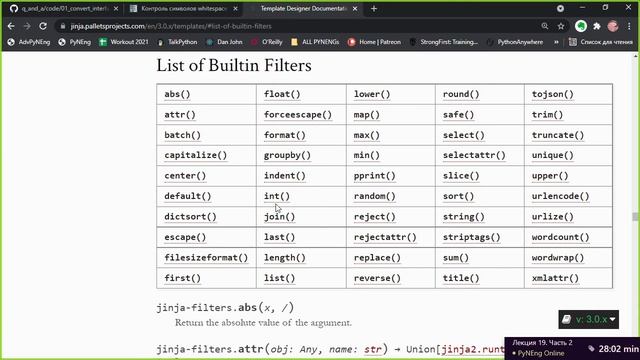Viewport: 640px width, 360px height.
Task: Open the striptags() filter link
Action: click(471, 237)
